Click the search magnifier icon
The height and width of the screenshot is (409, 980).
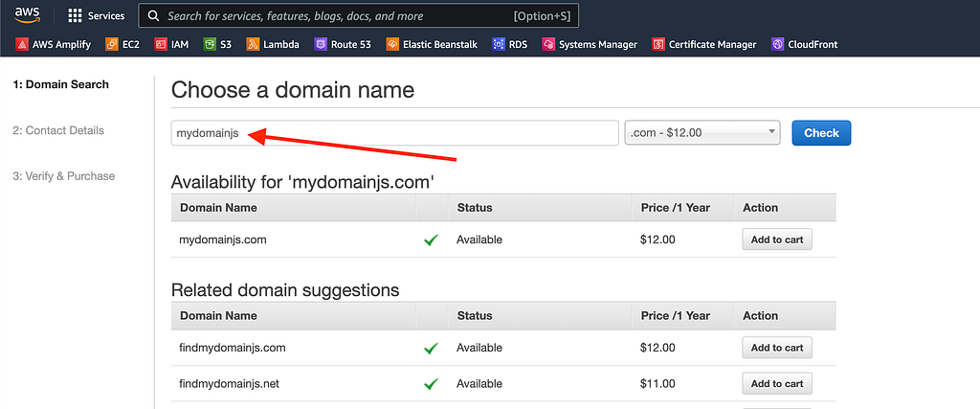click(x=154, y=16)
